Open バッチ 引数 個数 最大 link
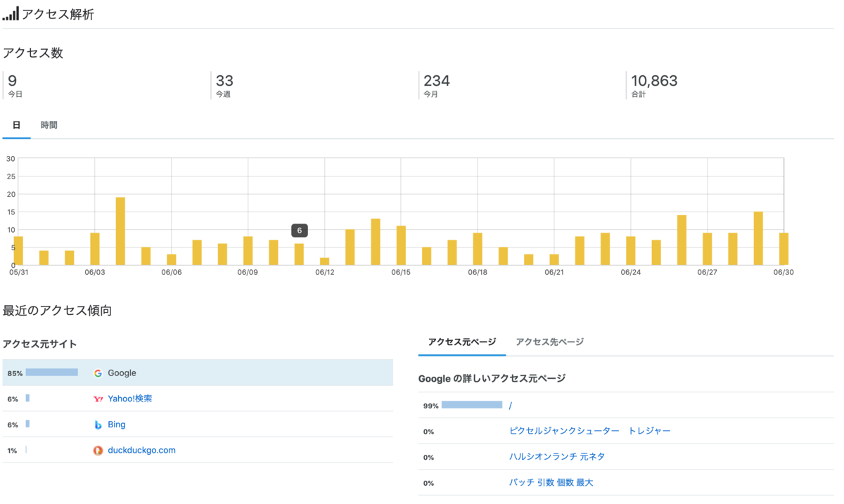844x504 pixels. 551,482
